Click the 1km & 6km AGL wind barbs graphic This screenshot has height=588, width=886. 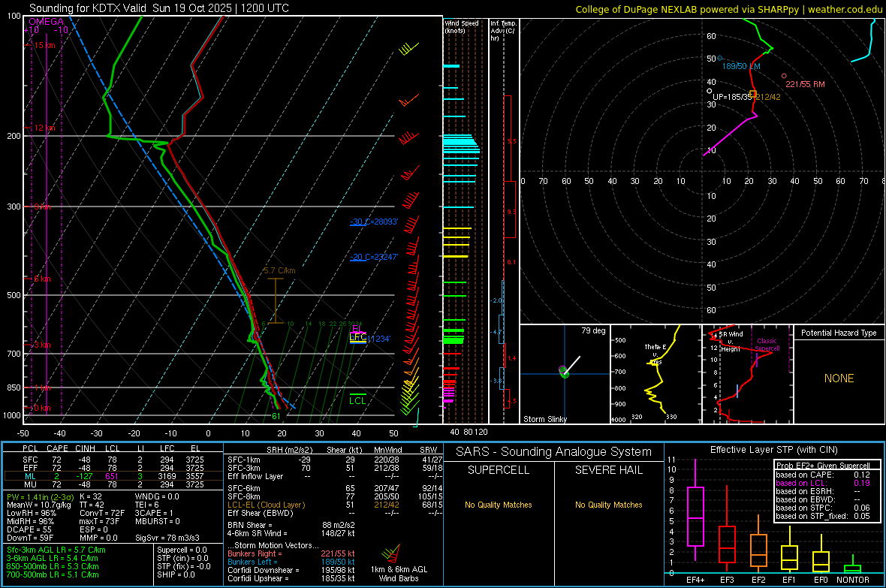392,554
